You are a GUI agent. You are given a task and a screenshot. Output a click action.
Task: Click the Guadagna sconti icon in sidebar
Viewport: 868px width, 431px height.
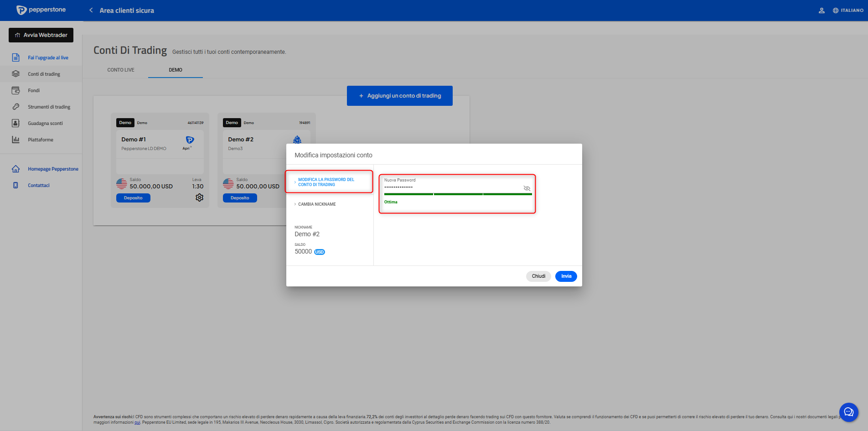(16, 123)
